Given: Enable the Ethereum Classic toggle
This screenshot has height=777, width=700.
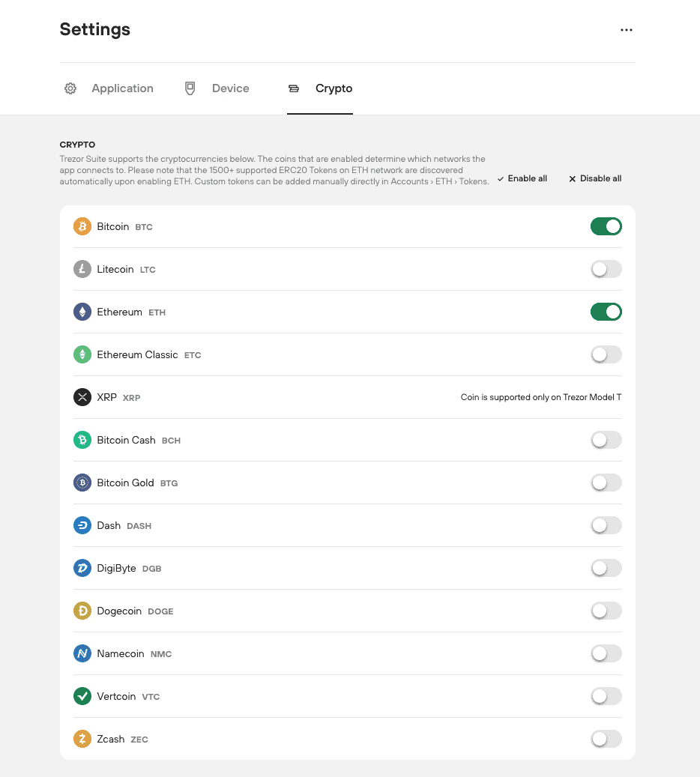Looking at the screenshot, I should coord(606,354).
